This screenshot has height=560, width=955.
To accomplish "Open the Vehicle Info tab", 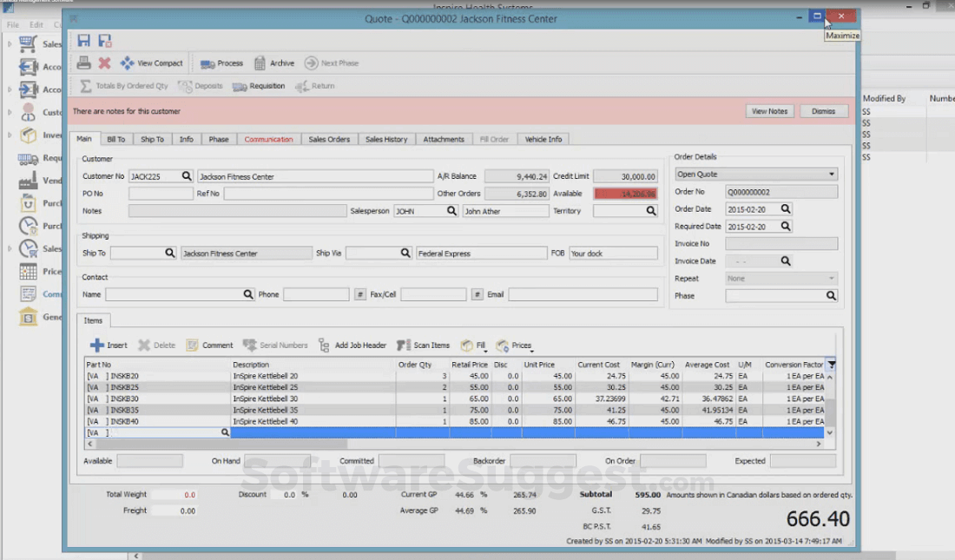I will (543, 140).
